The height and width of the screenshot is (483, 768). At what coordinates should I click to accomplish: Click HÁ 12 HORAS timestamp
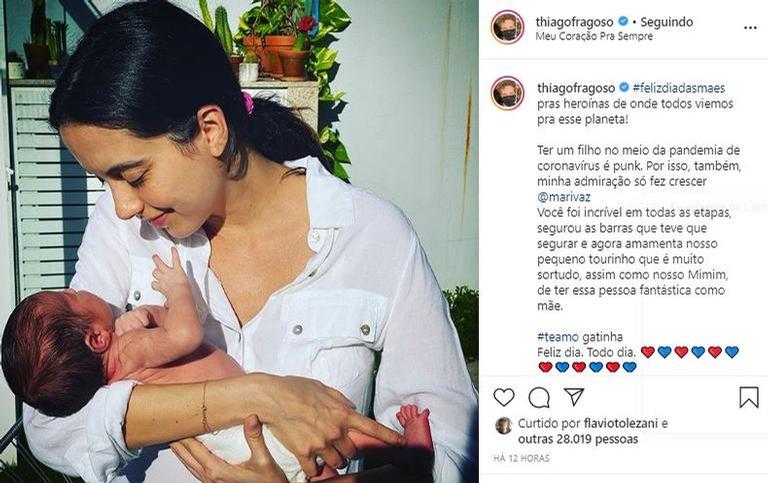coord(521,459)
